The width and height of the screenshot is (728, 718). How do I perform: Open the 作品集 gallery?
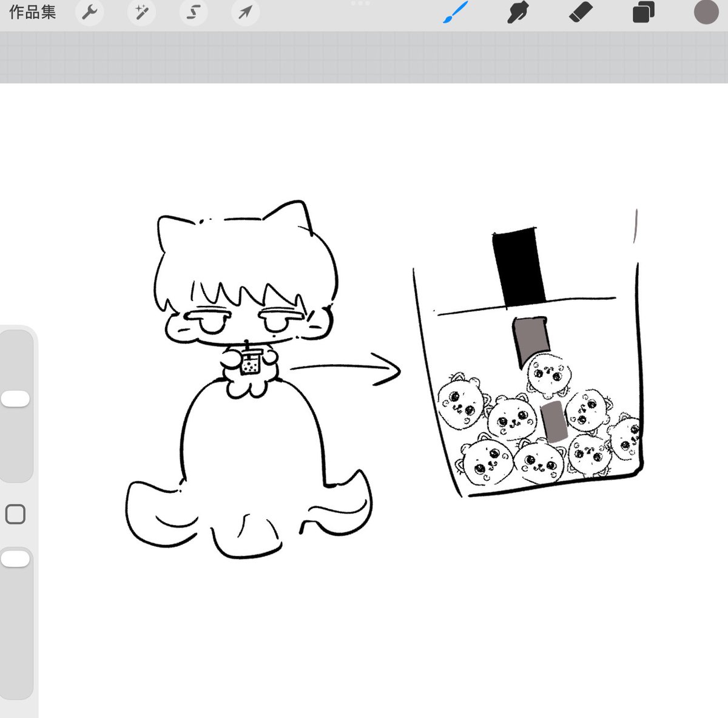tap(33, 12)
